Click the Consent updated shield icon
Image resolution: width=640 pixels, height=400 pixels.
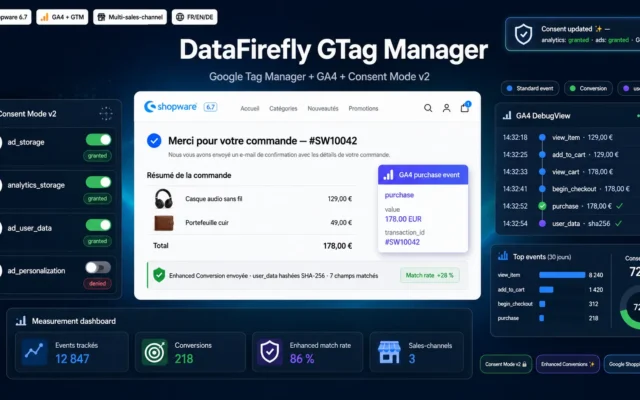pyautogui.click(x=523, y=34)
